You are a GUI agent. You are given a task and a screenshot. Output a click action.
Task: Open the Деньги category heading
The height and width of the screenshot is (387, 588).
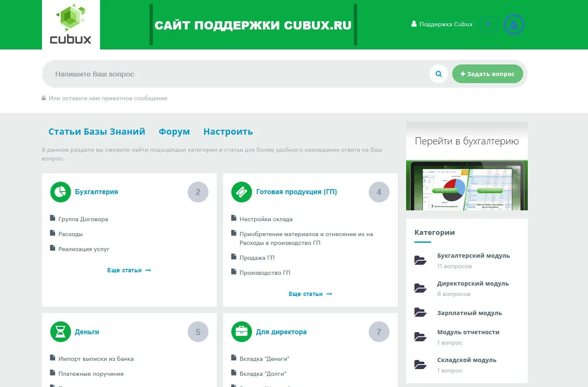click(87, 332)
